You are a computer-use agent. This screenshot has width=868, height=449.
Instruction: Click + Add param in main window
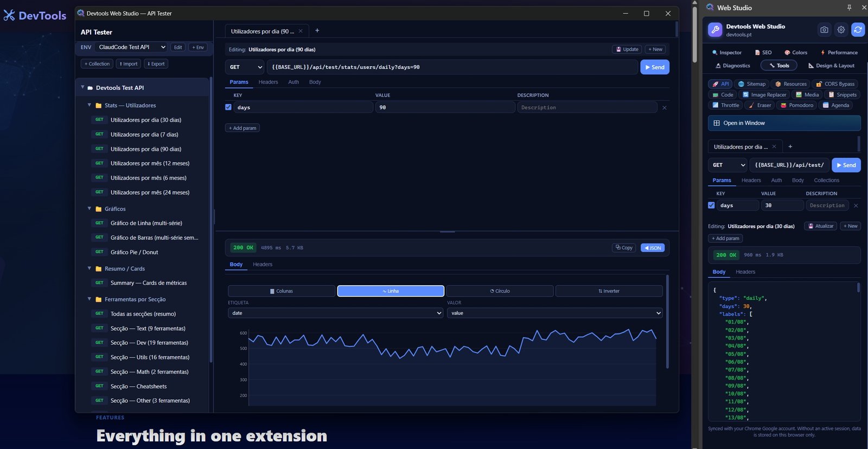[242, 128]
